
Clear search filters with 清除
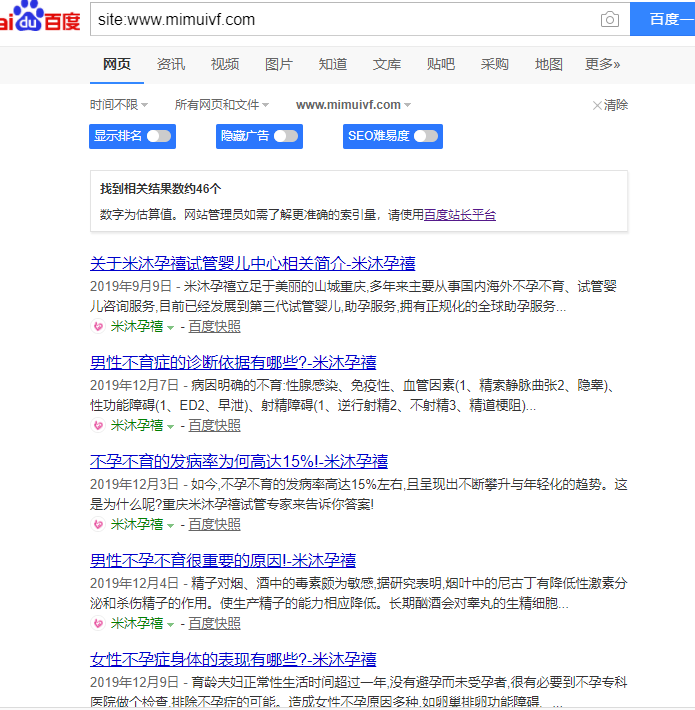coord(610,105)
